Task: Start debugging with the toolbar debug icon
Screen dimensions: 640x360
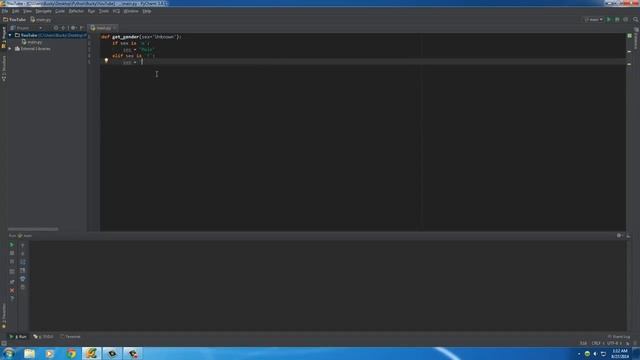Action: pyautogui.click(x=617, y=20)
